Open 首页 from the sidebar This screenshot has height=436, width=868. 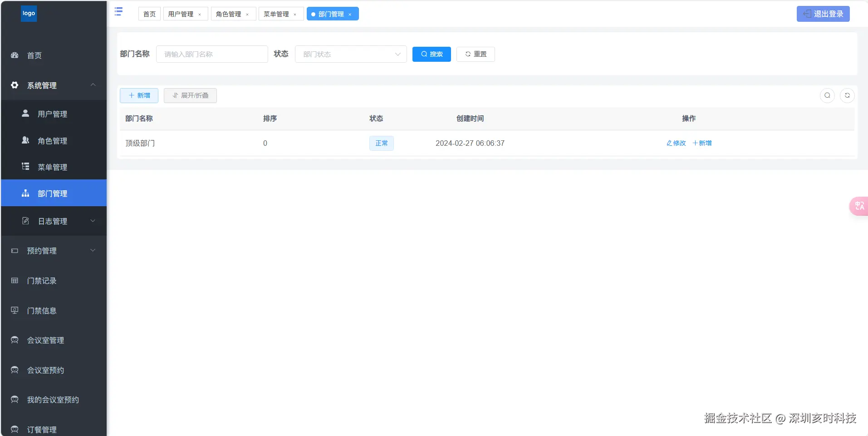54,55
